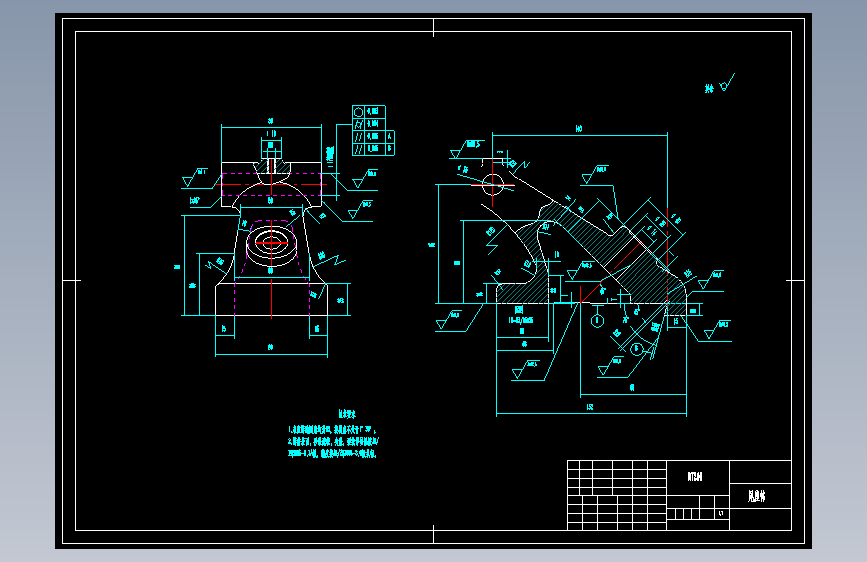Select the hatched slot at top of left view
Viewport: 867px width, 562px height.
[271, 166]
